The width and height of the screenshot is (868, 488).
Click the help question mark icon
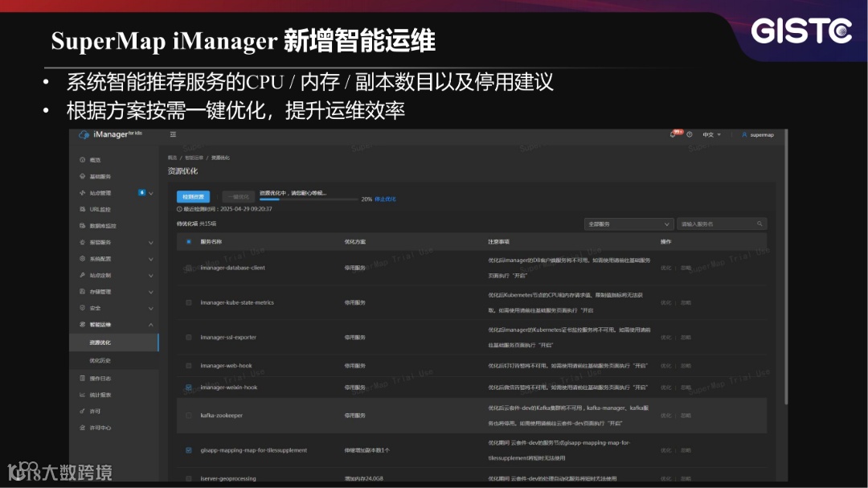690,134
